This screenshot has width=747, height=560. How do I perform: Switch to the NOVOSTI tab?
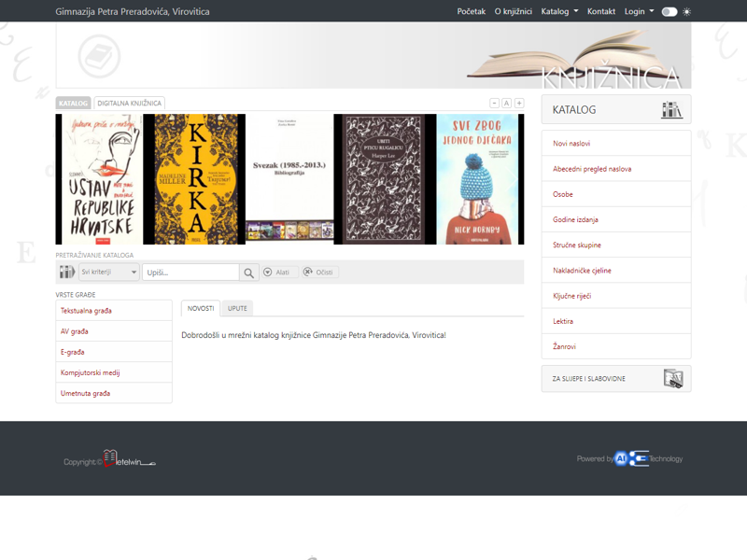click(201, 309)
